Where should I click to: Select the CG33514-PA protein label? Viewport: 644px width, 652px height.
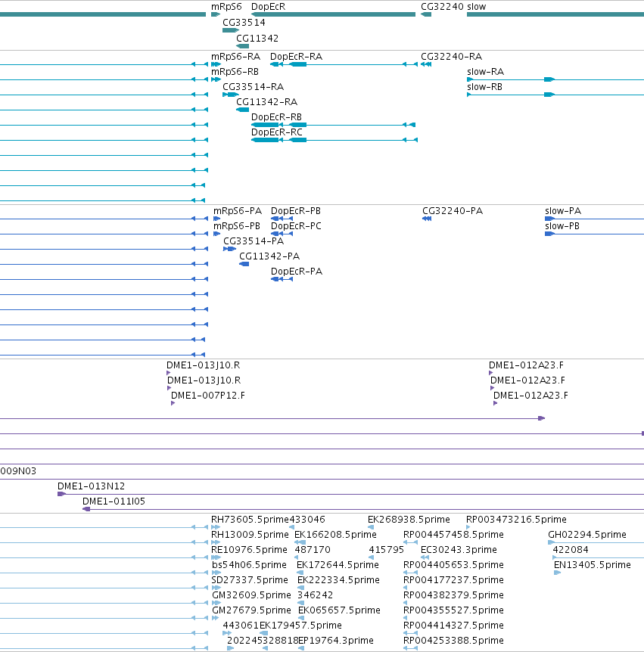(254, 241)
